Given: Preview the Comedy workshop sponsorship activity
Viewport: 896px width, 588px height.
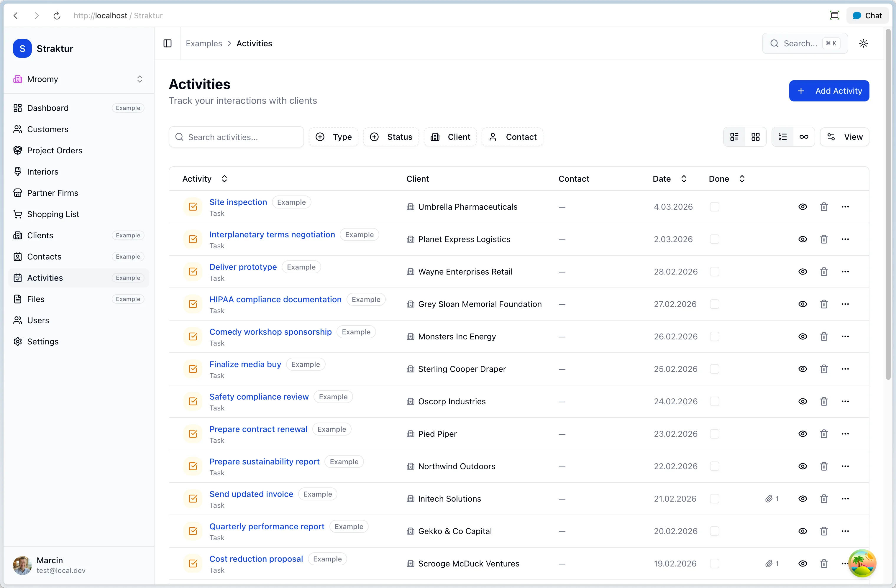Looking at the screenshot, I should pos(803,336).
